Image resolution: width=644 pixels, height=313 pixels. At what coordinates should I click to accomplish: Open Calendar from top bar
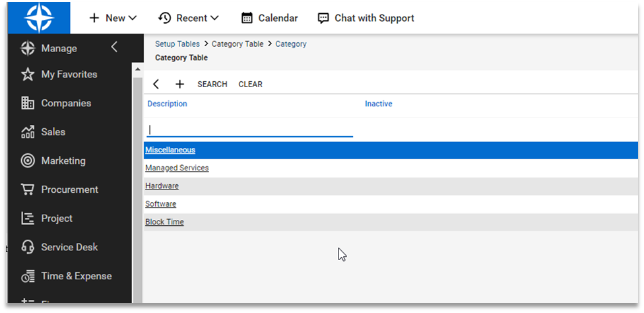[x=269, y=18]
